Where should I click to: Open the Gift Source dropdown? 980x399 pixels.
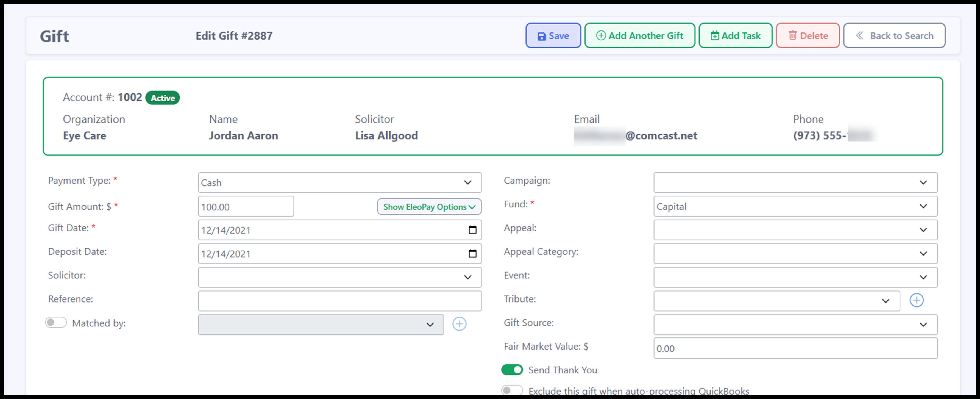795,325
